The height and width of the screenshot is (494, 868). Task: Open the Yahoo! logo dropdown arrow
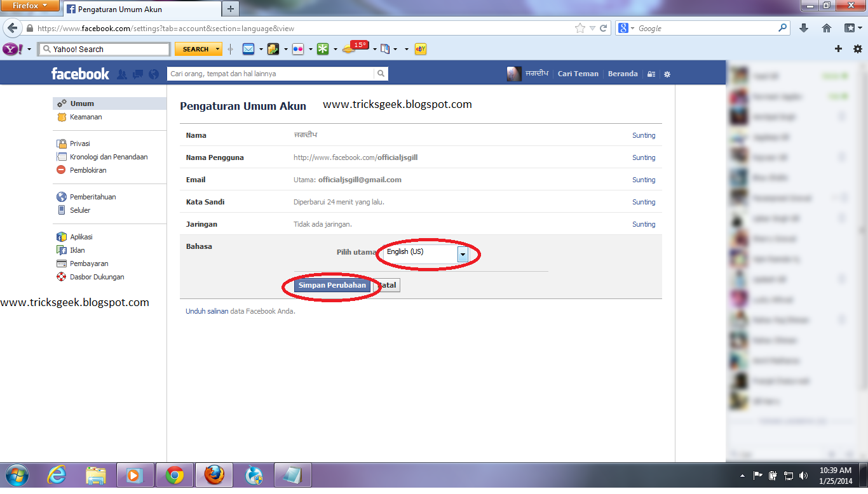tap(29, 49)
